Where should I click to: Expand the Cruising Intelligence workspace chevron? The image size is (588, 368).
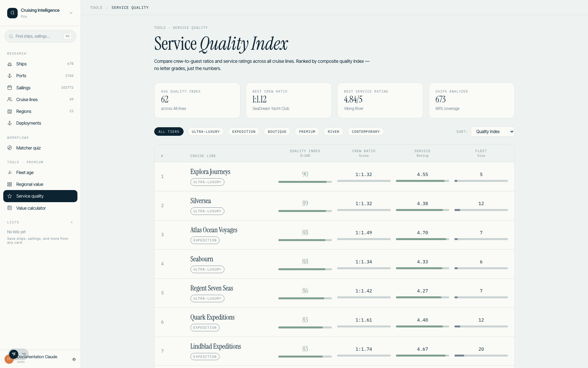(x=71, y=13)
